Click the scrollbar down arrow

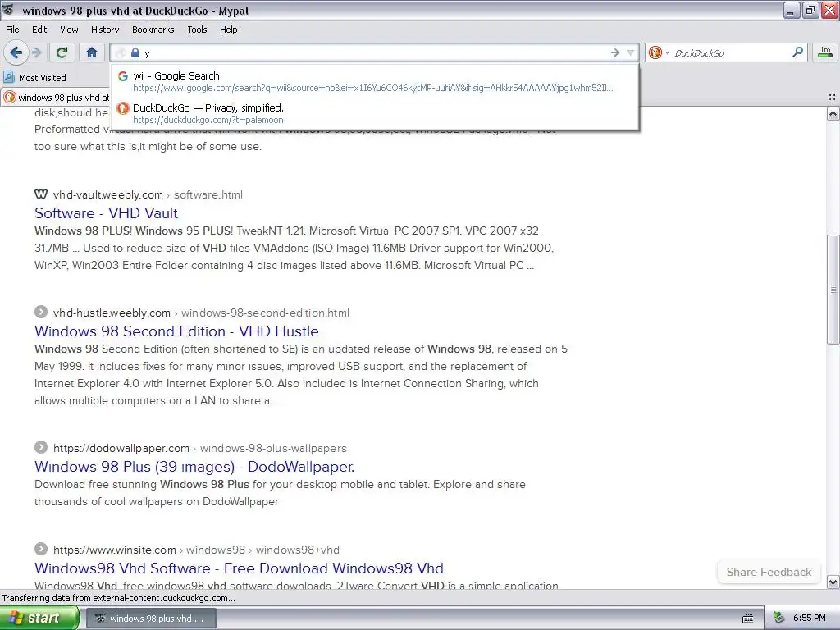tap(833, 582)
